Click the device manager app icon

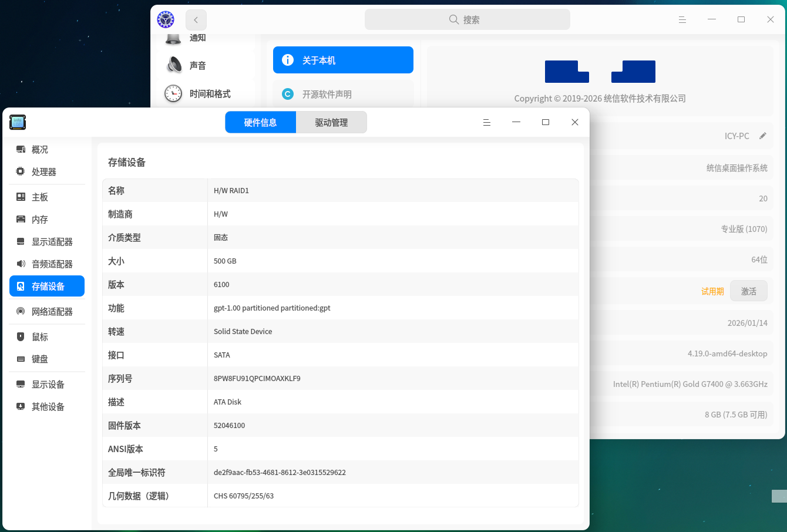tap(18, 122)
